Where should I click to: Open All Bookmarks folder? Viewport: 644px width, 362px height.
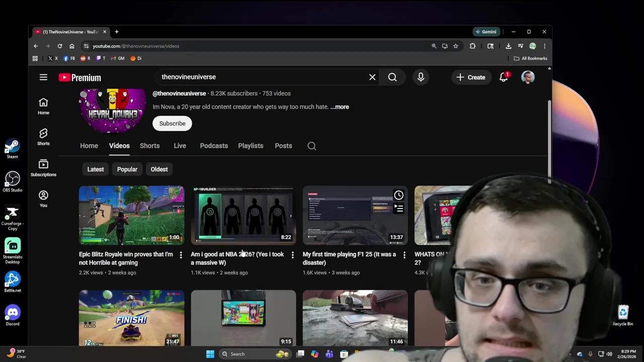(x=530, y=58)
